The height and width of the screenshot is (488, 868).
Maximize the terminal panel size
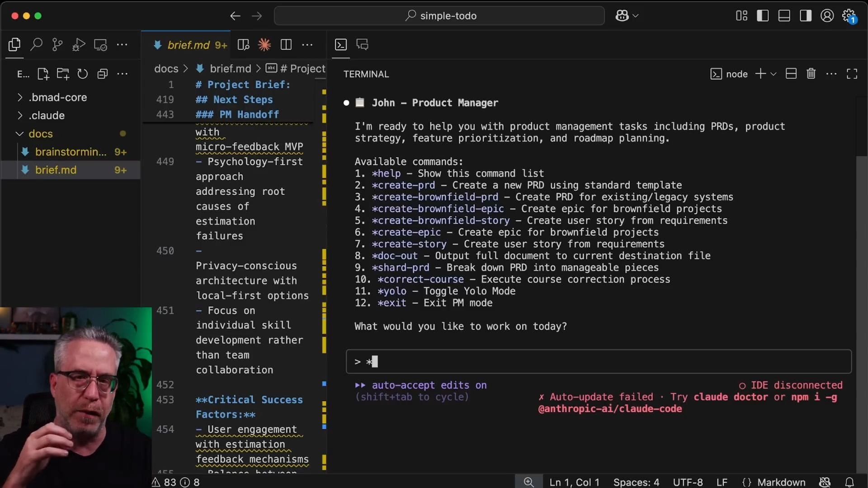[852, 74]
